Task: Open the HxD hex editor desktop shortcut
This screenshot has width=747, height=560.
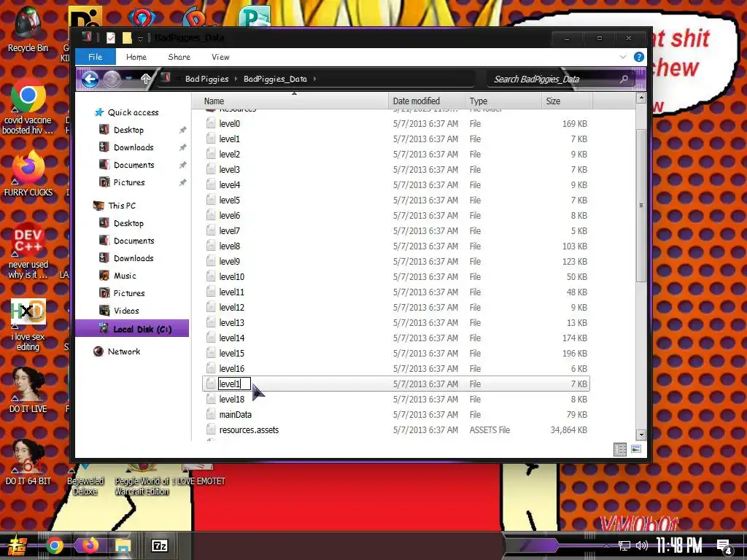Action: tap(28, 324)
